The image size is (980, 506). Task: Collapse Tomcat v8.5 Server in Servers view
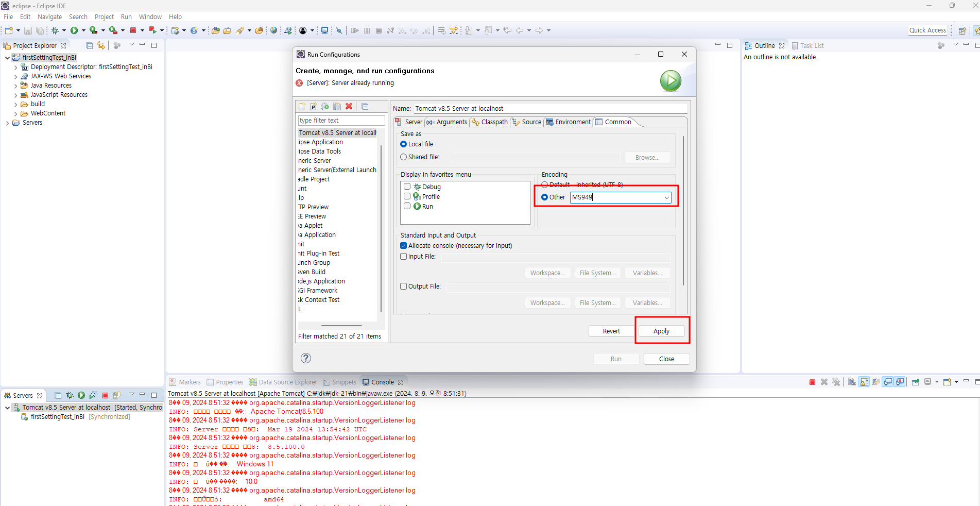click(x=7, y=408)
